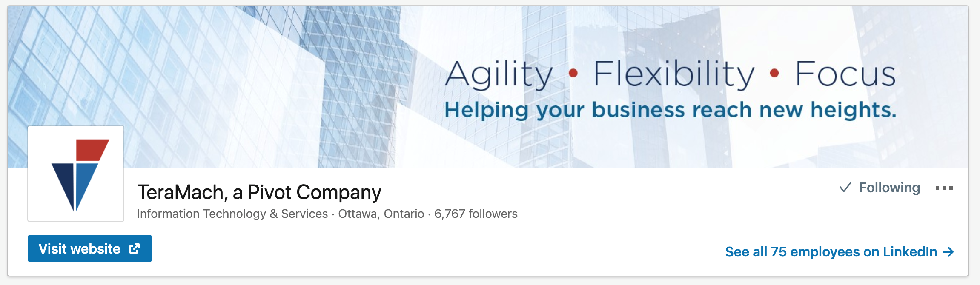980x285 pixels.
Task: Click the word Agility in the banner
Action: (499, 74)
